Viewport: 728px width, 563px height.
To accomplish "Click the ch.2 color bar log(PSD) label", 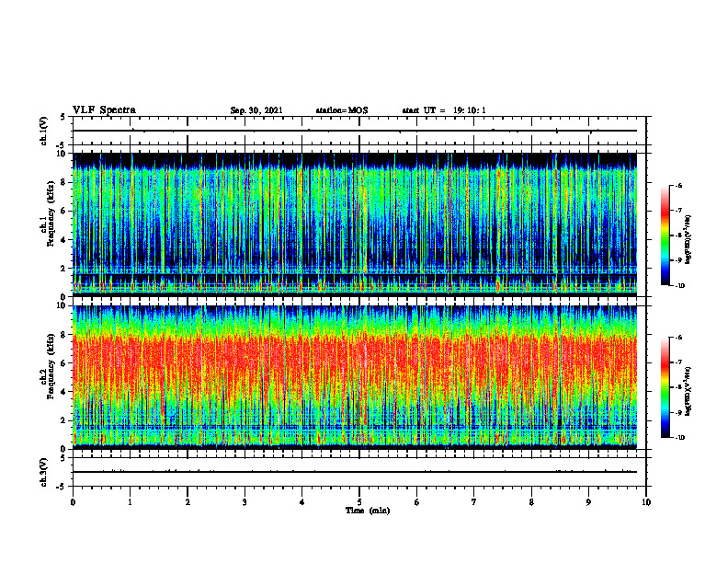I will tap(688, 391).
